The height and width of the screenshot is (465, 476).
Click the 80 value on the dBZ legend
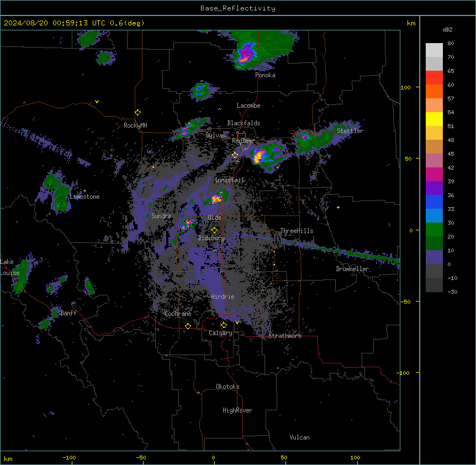(451, 44)
